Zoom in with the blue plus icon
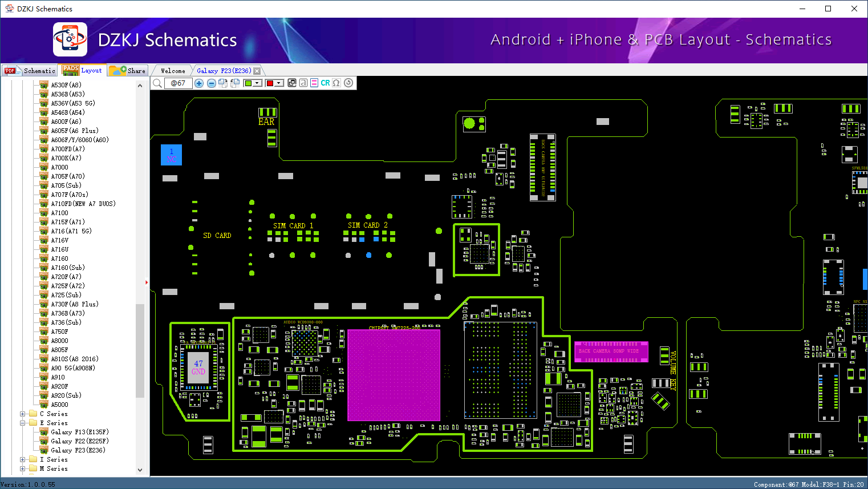868x489 pixels. tap(199, 83)
